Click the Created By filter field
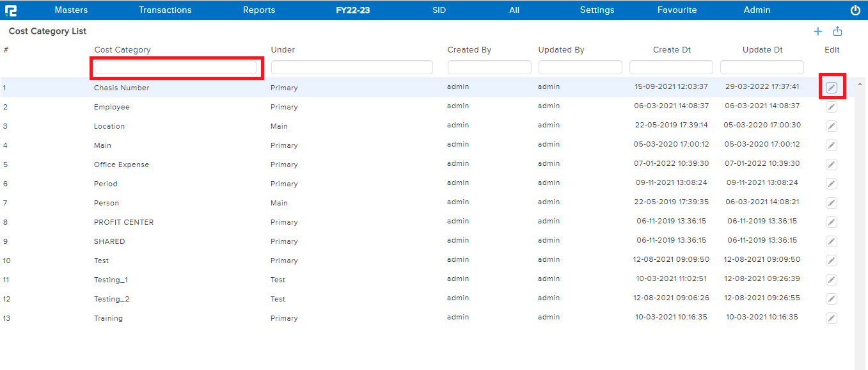 coord(489,67)
